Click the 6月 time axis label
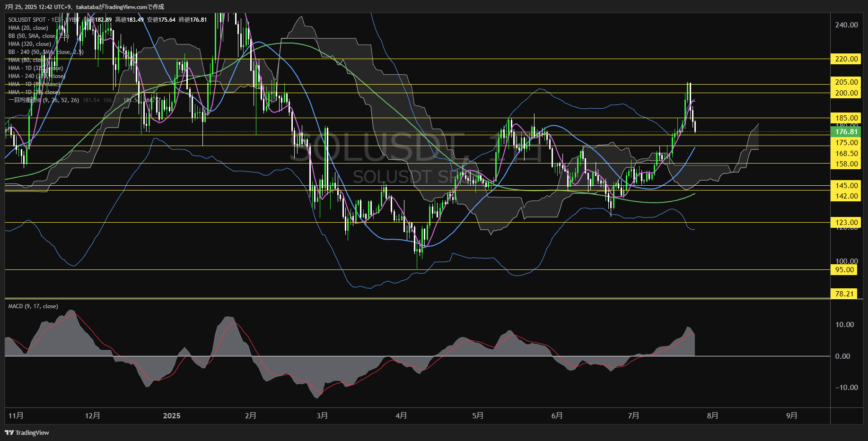The width and height of the screenshot is (868, 441). click(557, 415)
